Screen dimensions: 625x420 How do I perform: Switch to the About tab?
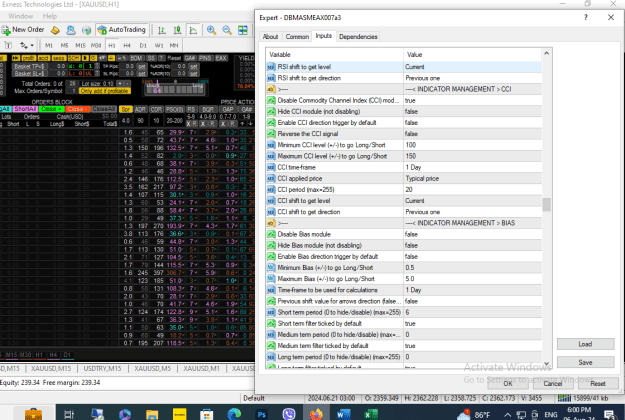(x=270, y=37)
